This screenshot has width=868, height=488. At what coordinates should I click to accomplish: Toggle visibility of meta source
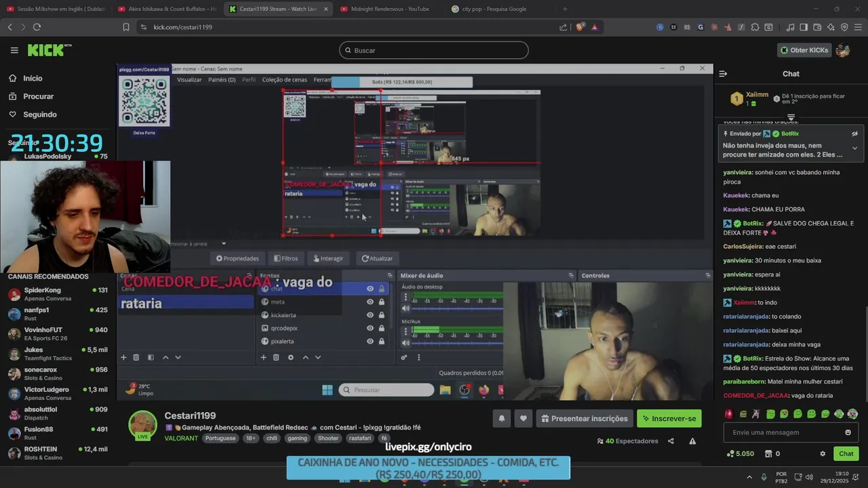370,302
